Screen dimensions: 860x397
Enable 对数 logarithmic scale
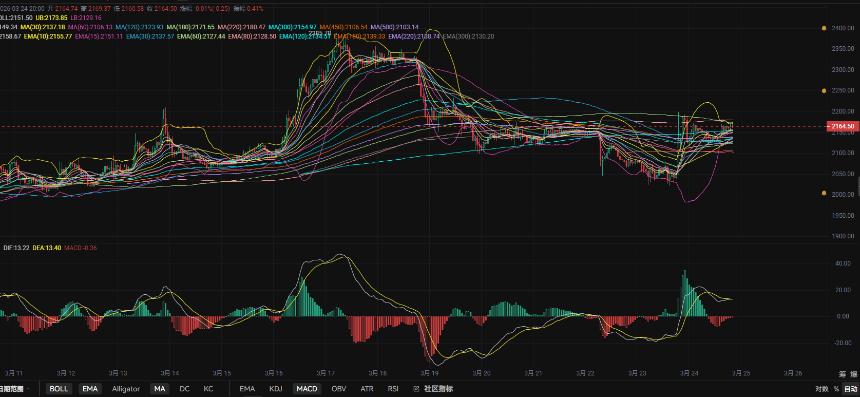point(821,389)
